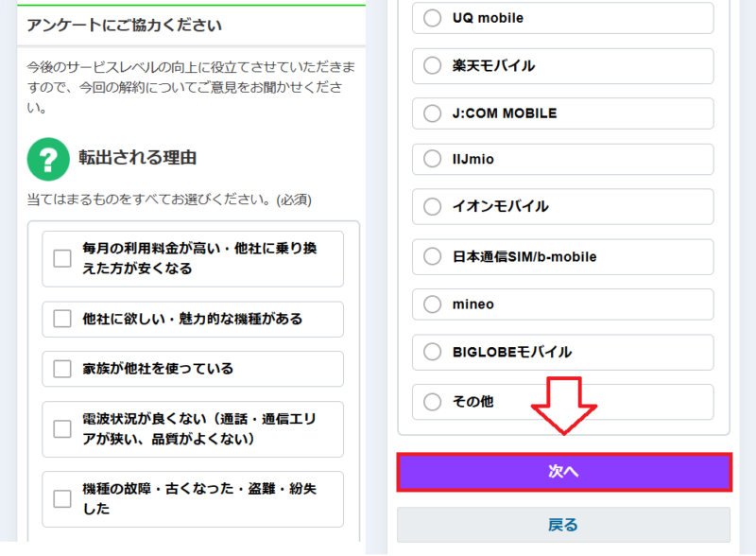Click the 転出される理由 heading text
756x556 pixels.
tap(138, 158)
